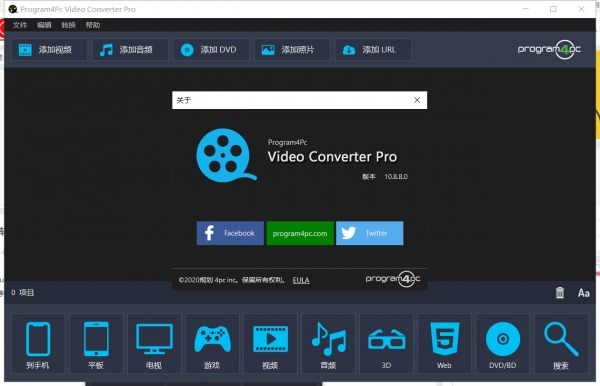The image size is (600, 386).
Task: Select the TV (电视) output category
Action: tap(154, 344)
